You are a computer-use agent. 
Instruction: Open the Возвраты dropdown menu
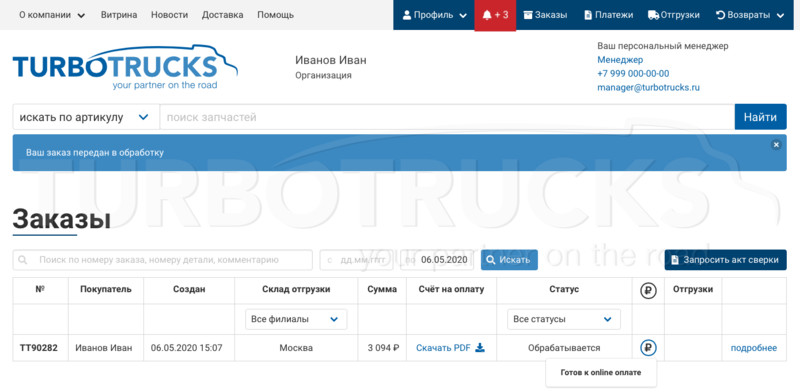coord(750,15)
